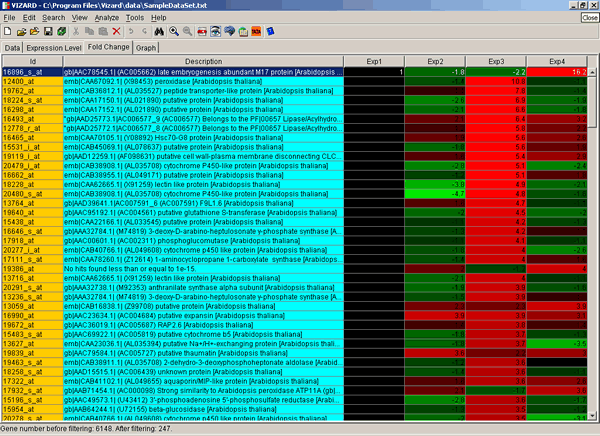
Task: Click the table scrollbar down arrow
Action: (592, 416)
